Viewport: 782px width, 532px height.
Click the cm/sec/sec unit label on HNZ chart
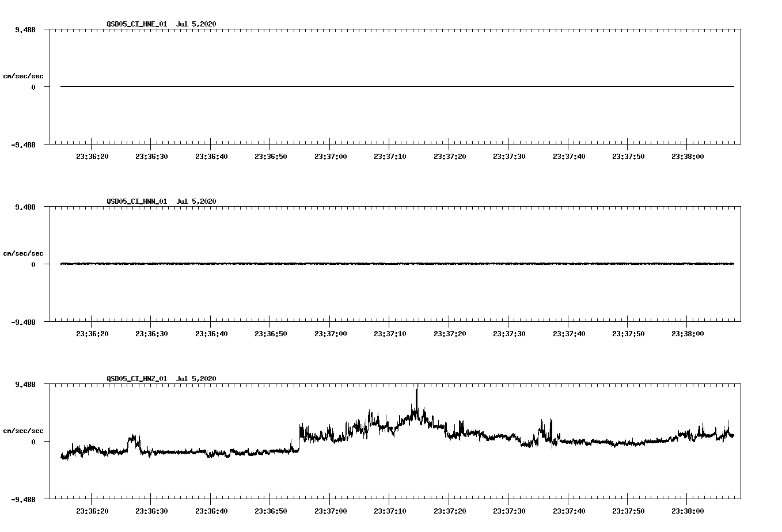23,431
